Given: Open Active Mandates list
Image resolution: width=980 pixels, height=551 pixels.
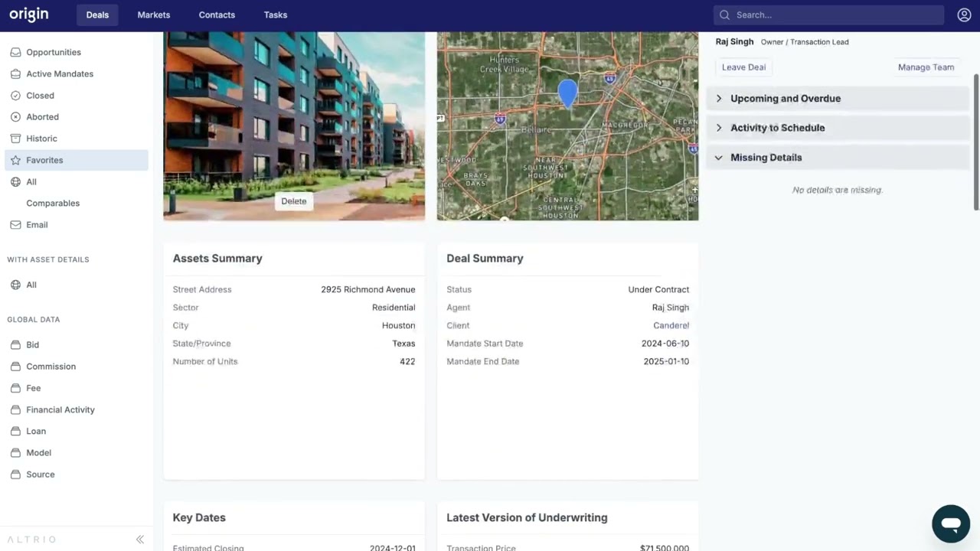Looking at the screenshot, I should (60, 73).
